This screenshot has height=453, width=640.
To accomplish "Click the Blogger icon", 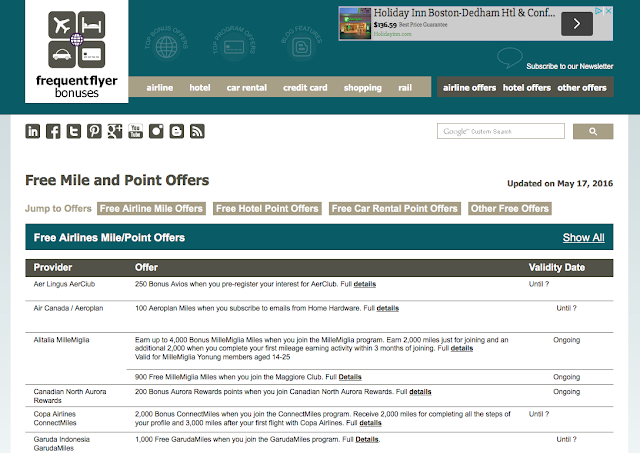I will (177, 131).
